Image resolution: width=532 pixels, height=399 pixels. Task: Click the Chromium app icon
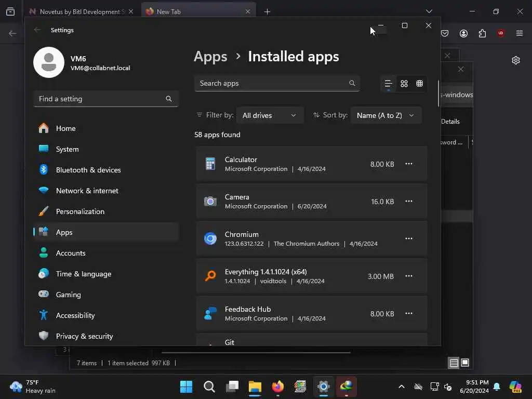click(x=210, y=238)
